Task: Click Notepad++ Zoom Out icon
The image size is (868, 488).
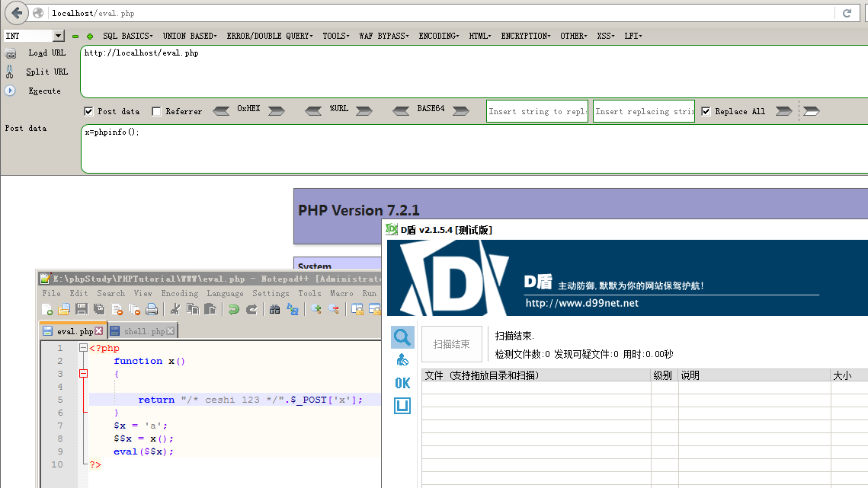Action: (x=334, y=309)
